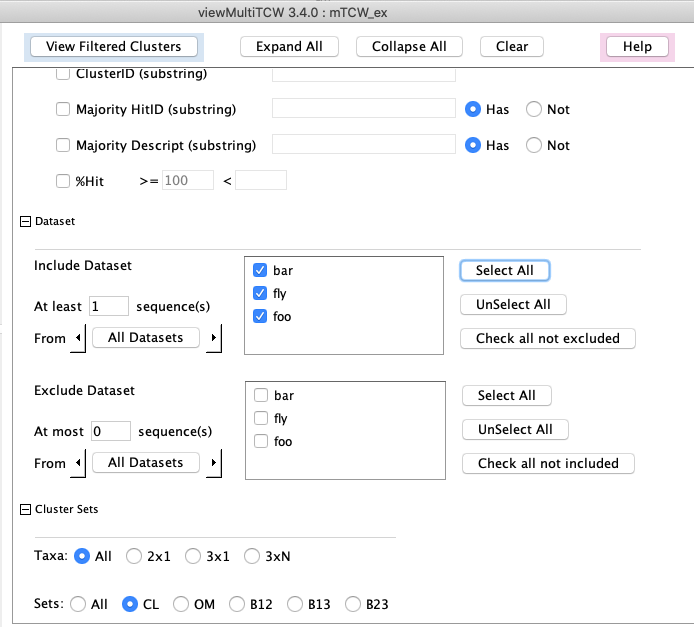
Task: Click the At least sequences input field
Action: click(108, 306)
